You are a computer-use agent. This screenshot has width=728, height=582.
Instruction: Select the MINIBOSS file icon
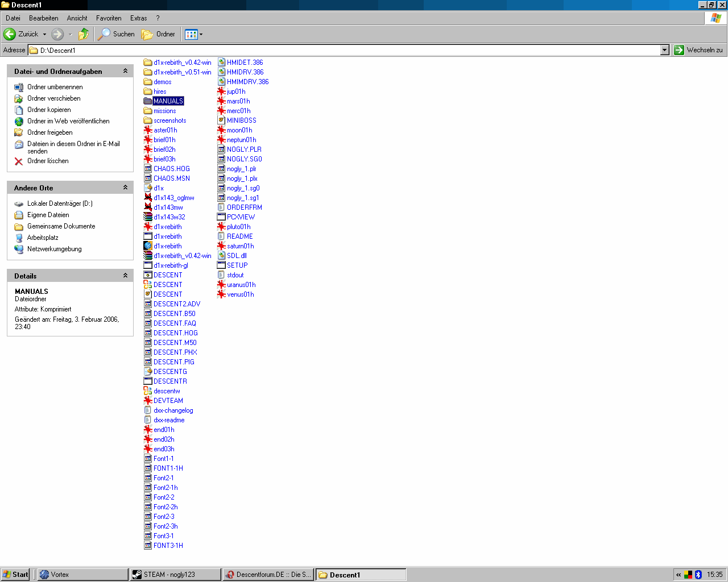click(x=222, y=120)
